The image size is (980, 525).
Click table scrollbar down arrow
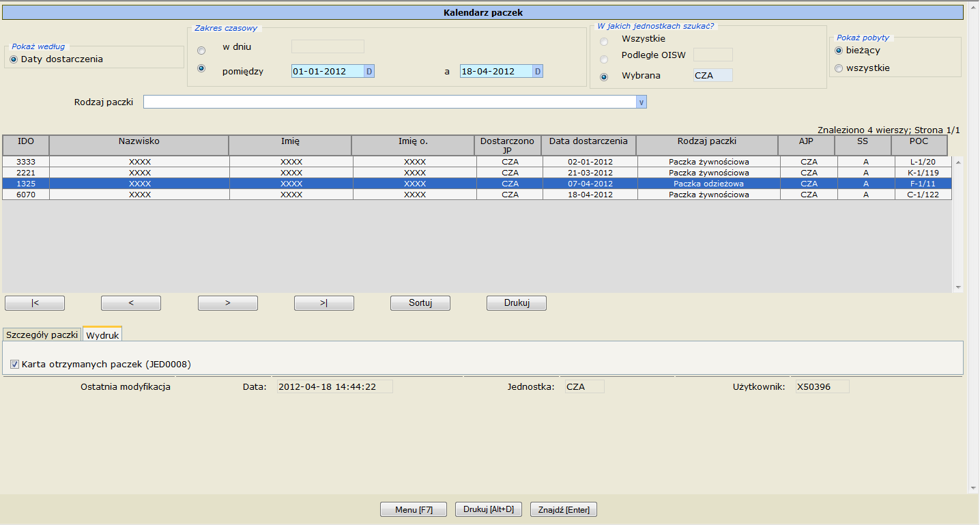click(x=958, y=287)
